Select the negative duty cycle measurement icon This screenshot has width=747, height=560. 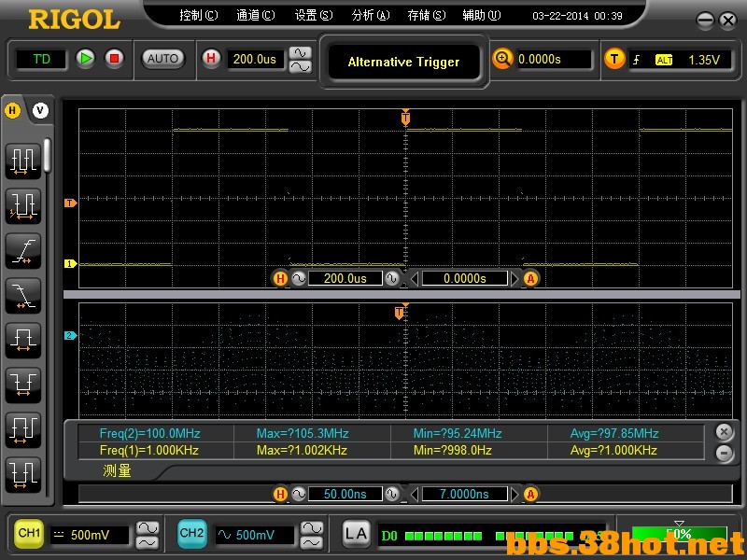(x=22, y=474)
